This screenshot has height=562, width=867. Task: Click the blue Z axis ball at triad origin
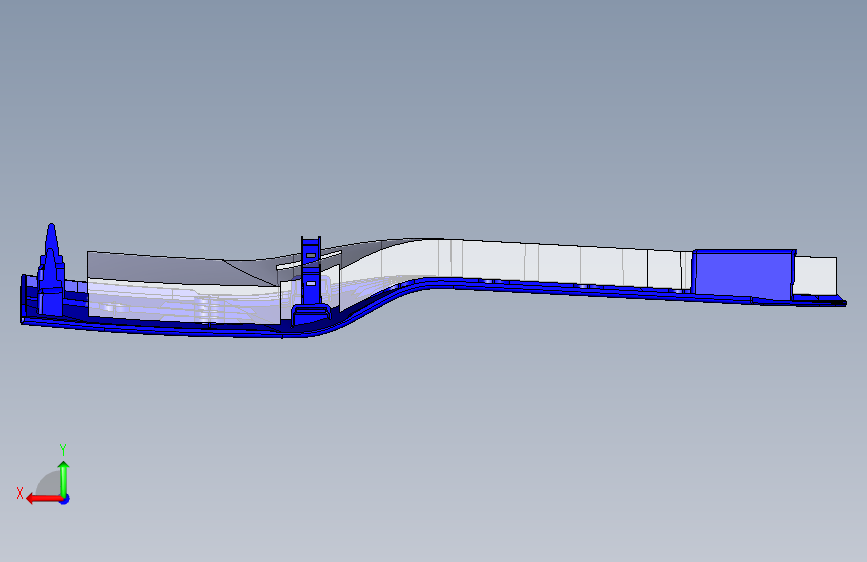pyautogui.click(x=65, y=499)
